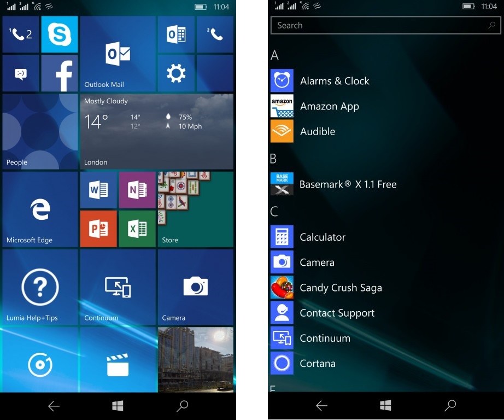Open the OneNote tile
This screenshot has width=504, height=420.
(137, 190)
